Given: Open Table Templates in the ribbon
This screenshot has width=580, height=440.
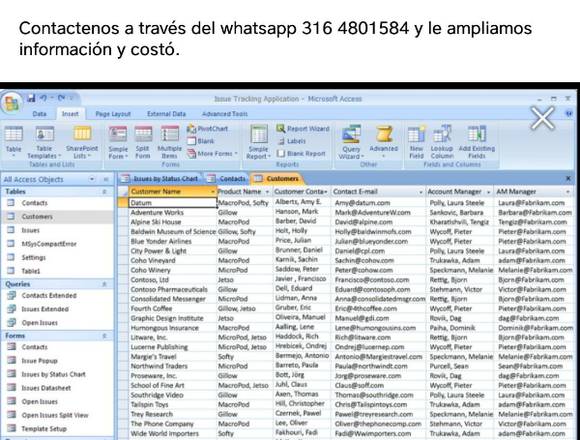Looking at the screenshot, I should pyautogui.click(x=44, y=142).
